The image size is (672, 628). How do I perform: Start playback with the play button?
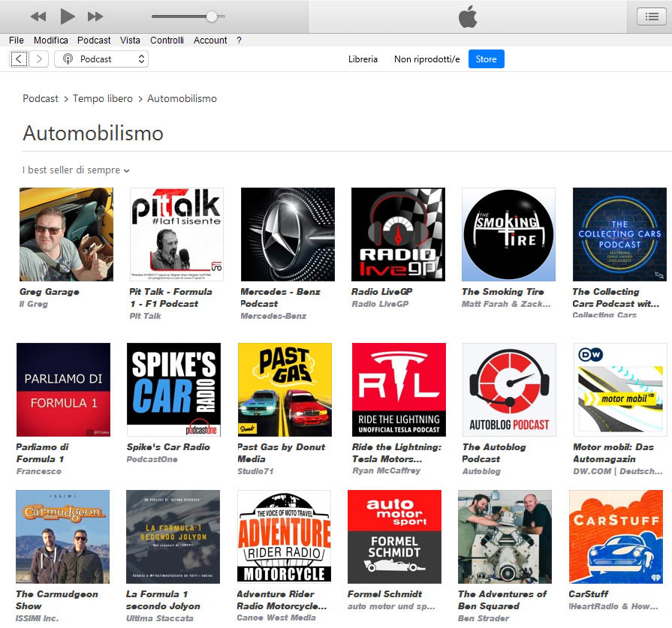pos(68,17)
